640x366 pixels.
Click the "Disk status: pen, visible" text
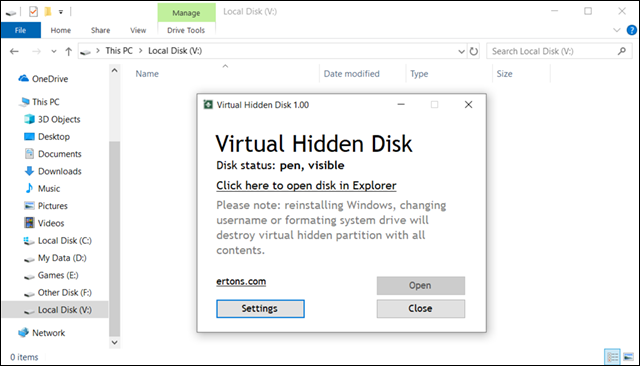coord(280,165)
